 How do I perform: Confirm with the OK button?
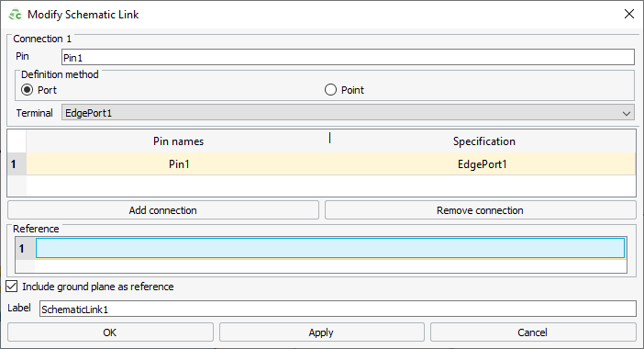(110, 332)
